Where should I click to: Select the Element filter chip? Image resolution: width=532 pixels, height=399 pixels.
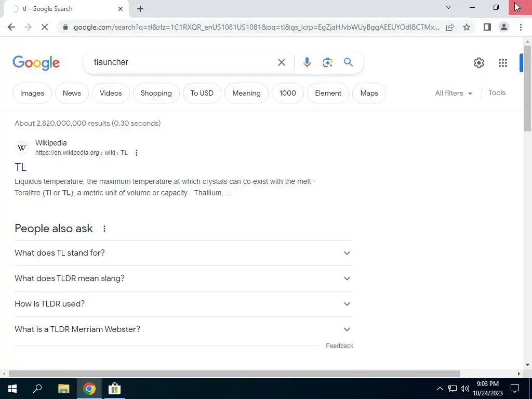pyautogui.click(x=328, y=93)
